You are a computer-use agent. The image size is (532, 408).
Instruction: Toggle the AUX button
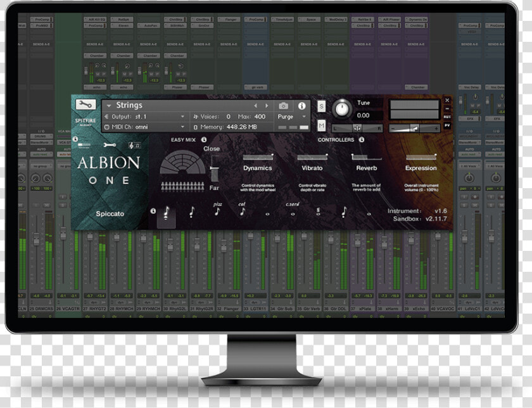(447, 117)
